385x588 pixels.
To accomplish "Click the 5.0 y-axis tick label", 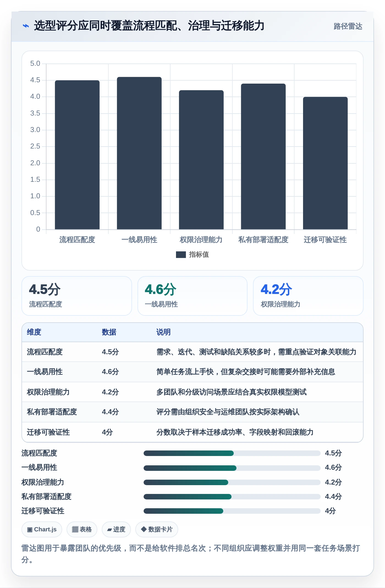I will point(35,64).
